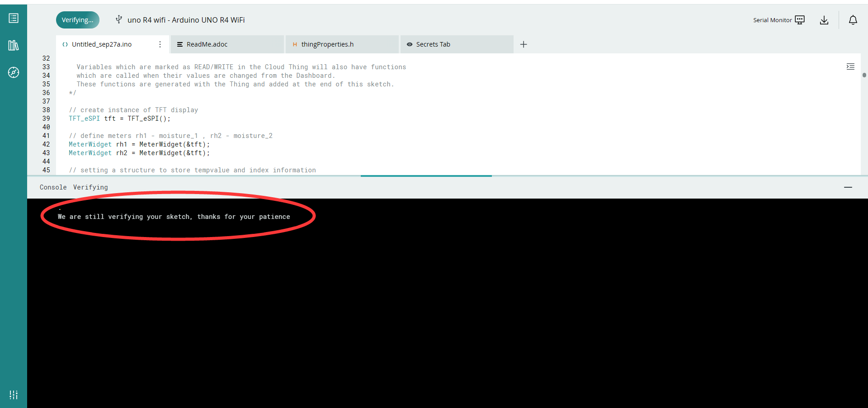Switch to the thingProperties.h tab
This screenshot has height=408, width=868.
(342, 44)
